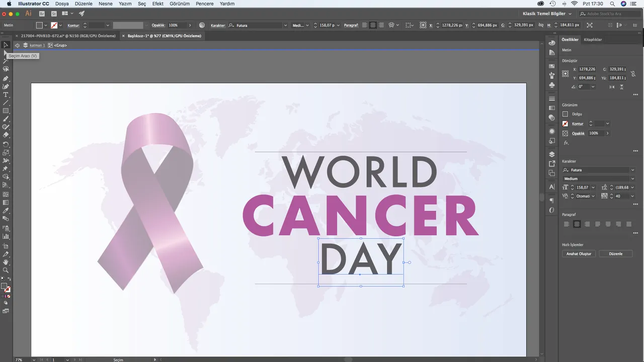The height and width of the screenshot is (362, 644).
Task: Select center-align text in Paragraf panel
Action: (x=577, y=224)
